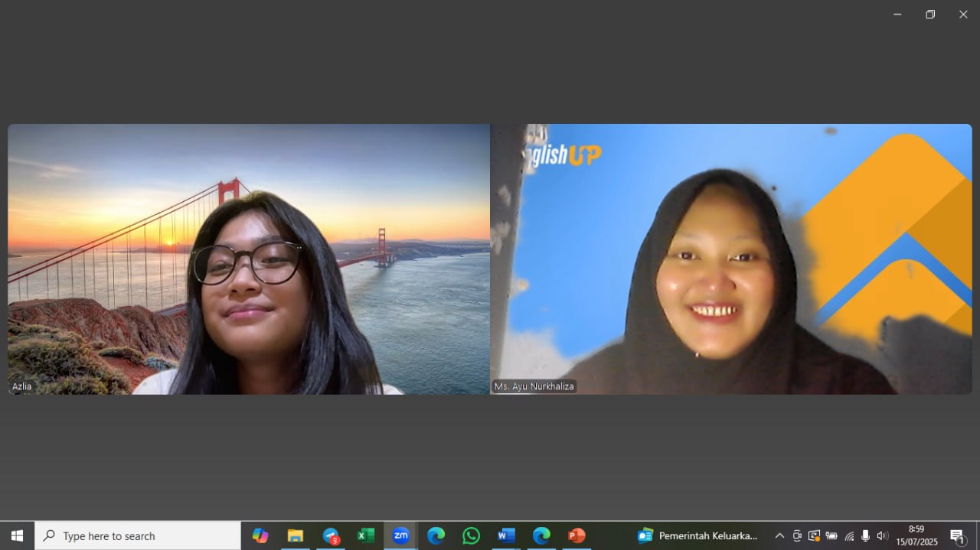Open the Zoom app in the taskbar
The width and height of the screenshot is (980, 550).
click(400, 535)
